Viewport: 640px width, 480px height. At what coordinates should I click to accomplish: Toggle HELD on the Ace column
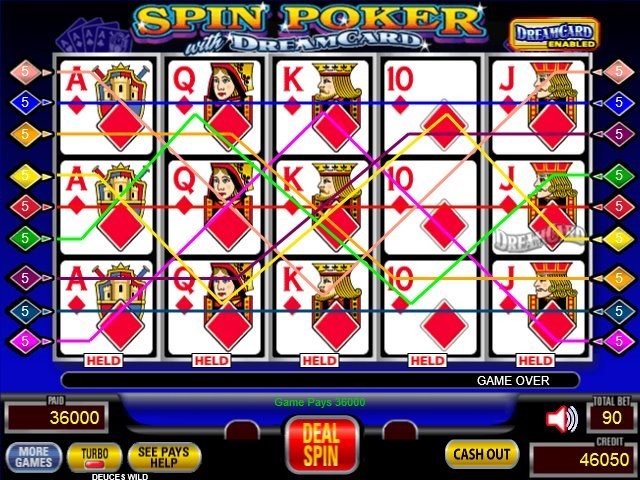(104, 360)
